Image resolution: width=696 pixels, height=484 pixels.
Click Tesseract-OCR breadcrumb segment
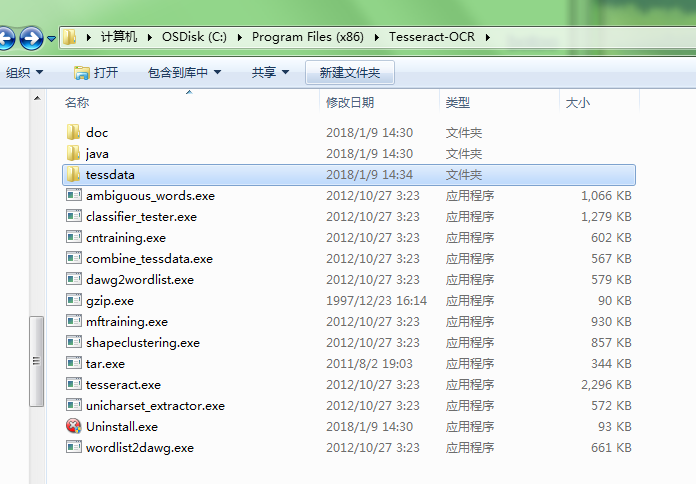click(432, 37)
